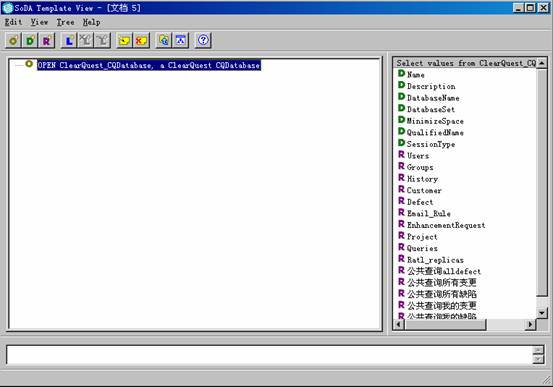Click the values list left scroll arrow

[399, 324]
